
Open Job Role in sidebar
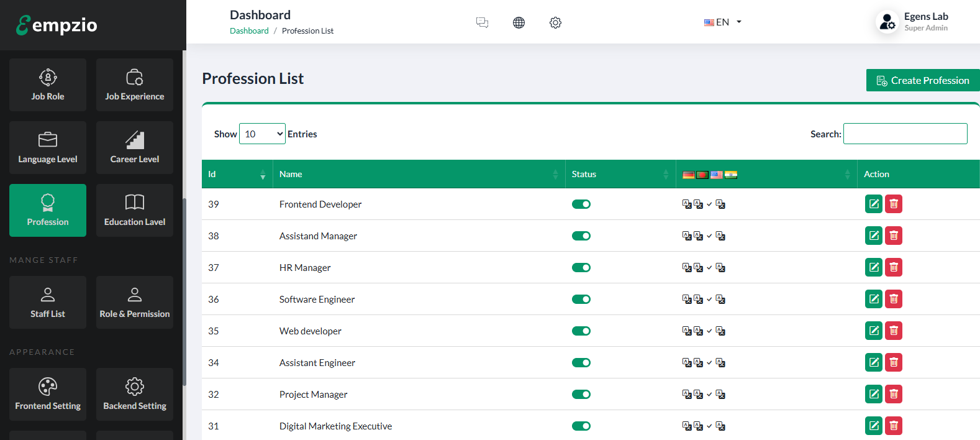point(48,85)
